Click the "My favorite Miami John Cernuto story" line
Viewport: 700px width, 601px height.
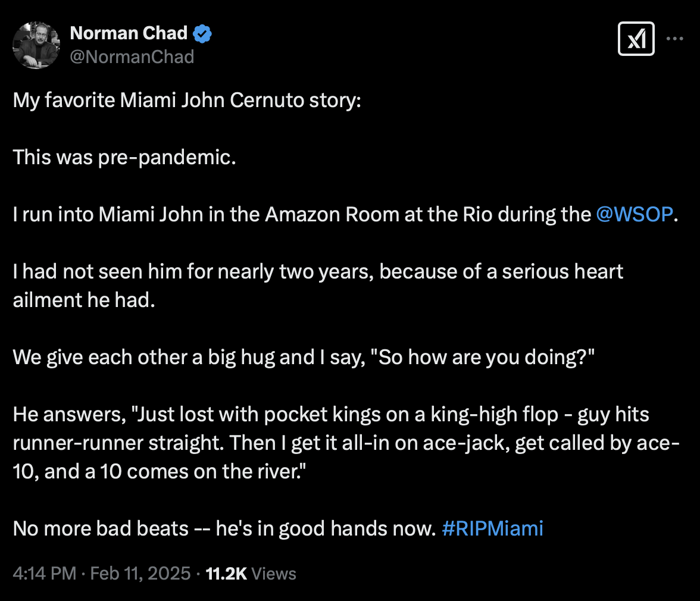click(187, 100)
